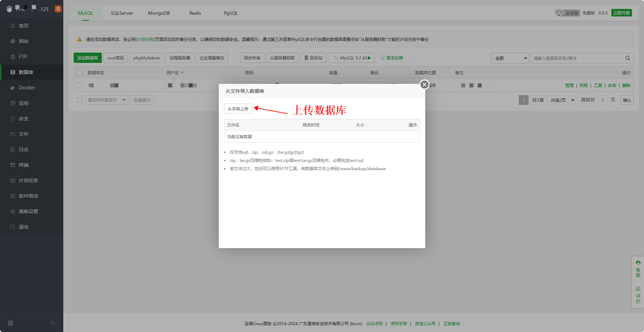Open the recycle bin (回收站) button
Viewport: 644px width, 332px height.
tap(313, 58)
